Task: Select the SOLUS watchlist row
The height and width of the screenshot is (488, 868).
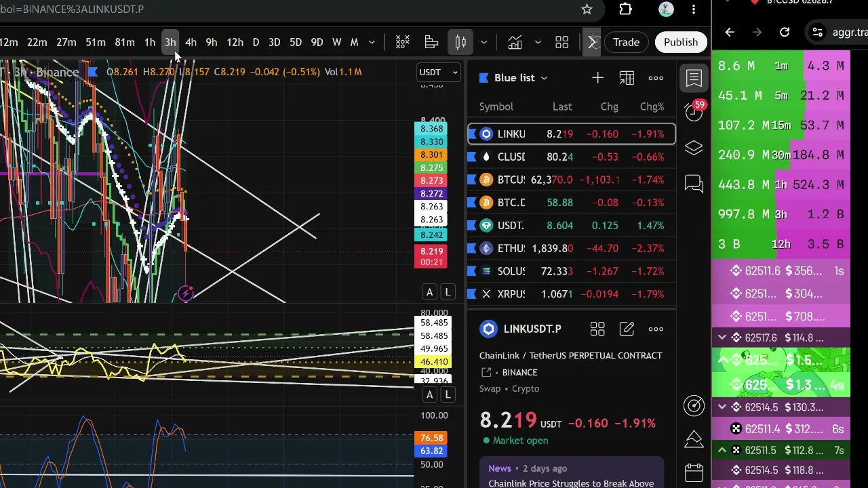Action: pos(572,271)
